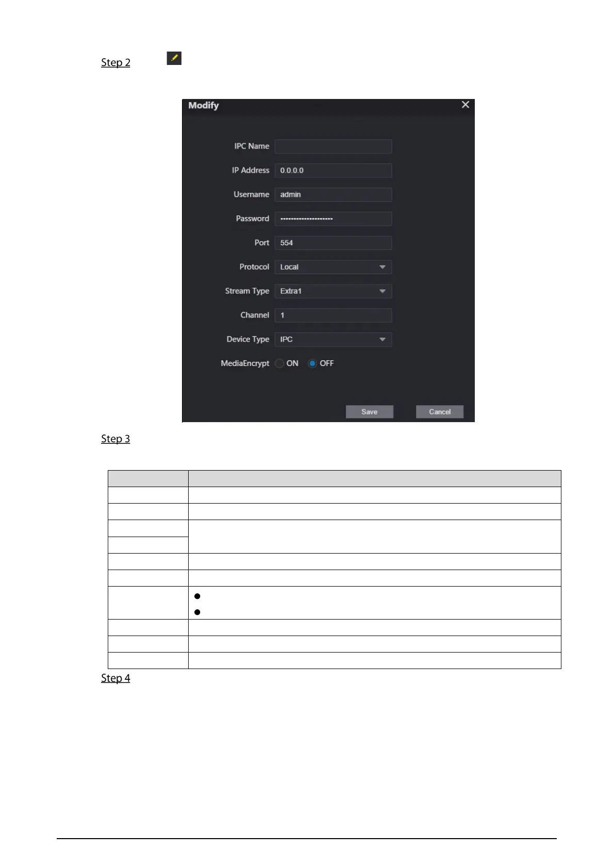
Task: Click the Save button
Action: (370, 412)
